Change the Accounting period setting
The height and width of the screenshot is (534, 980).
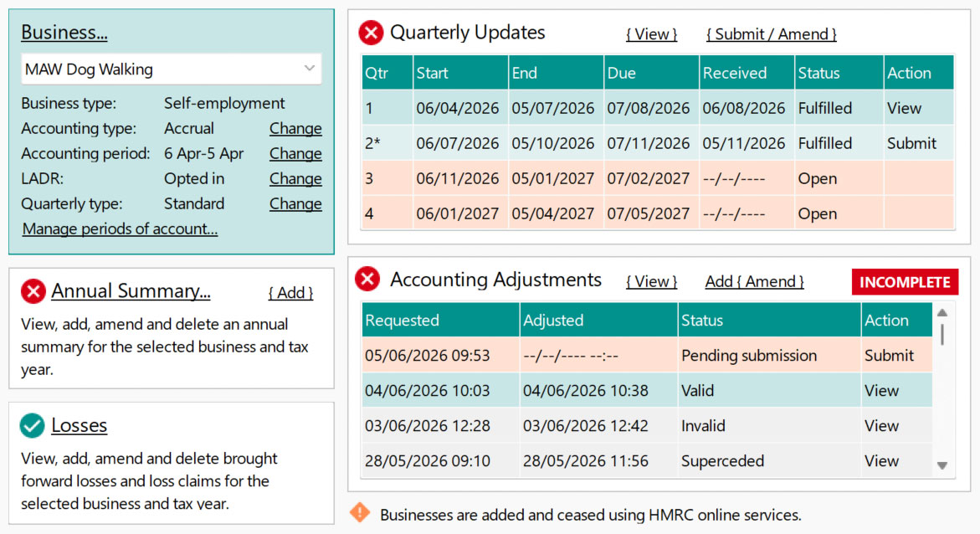point(295,154)
